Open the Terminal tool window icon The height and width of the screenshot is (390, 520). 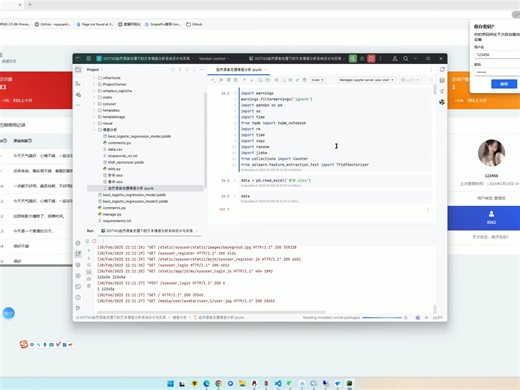[x=78, y=286]
